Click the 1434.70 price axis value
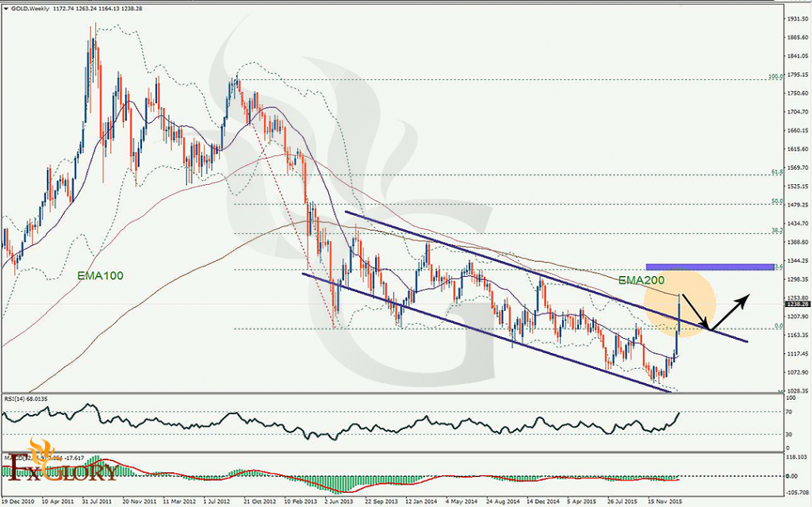Screen dimensions: 812x507 pyautogui.click(x=798, y=224)
